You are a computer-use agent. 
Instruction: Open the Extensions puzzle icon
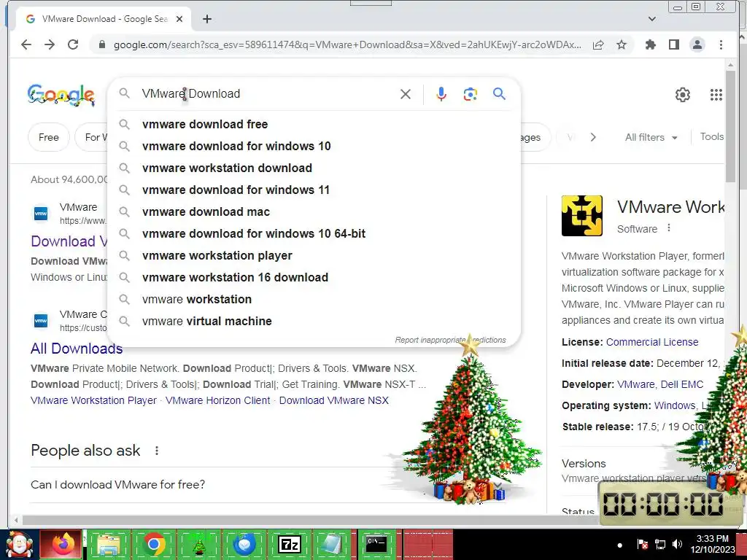pos(650,44)
